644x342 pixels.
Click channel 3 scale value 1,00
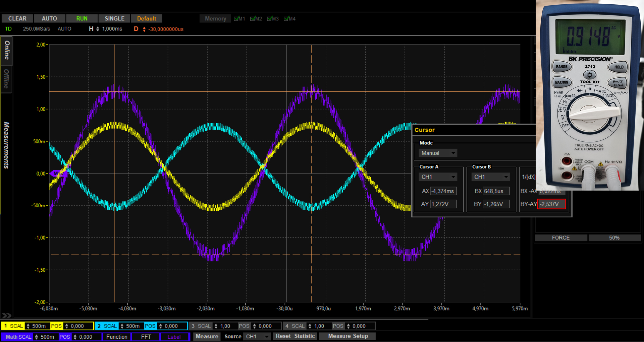click(225, 326)
